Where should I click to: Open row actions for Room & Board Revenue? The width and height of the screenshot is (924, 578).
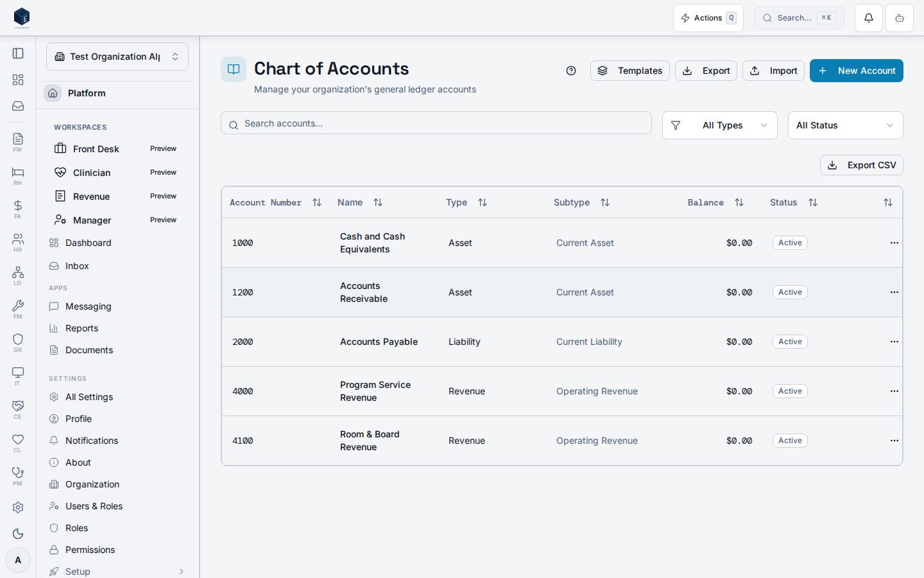894,441
